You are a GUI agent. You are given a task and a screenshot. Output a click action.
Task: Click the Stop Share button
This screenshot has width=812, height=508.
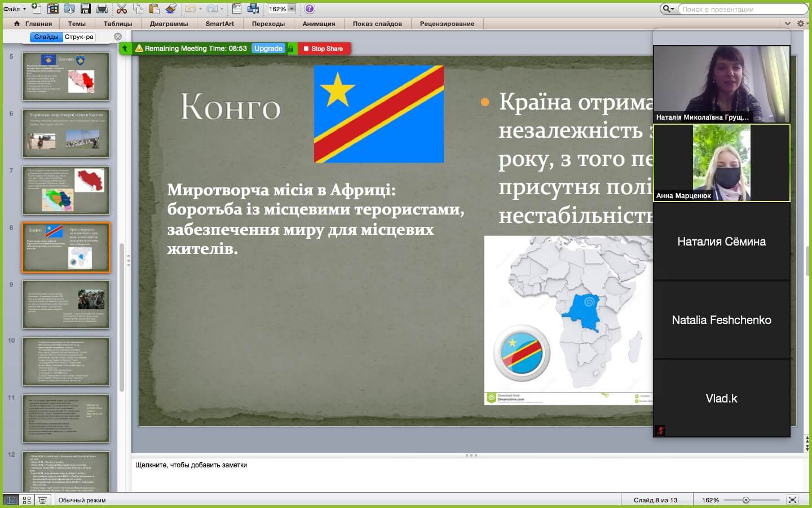324,49
